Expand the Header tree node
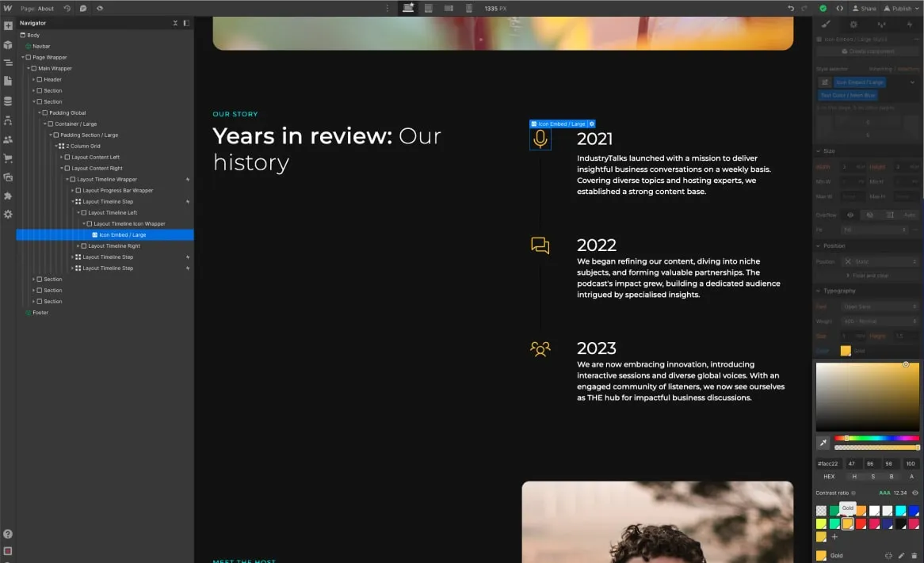The image size is (924, 563). tap(33, 79)
